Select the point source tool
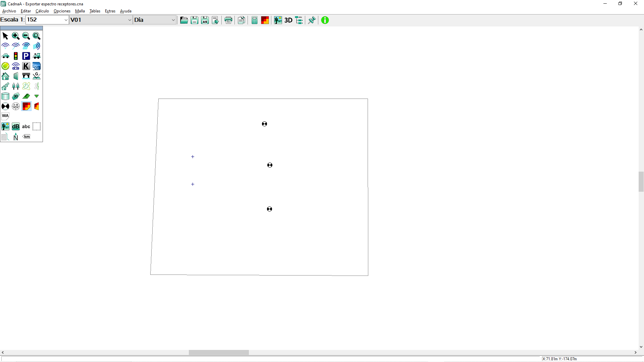The height and width of the screenshot is (362, 644). (x=5, y=46)
